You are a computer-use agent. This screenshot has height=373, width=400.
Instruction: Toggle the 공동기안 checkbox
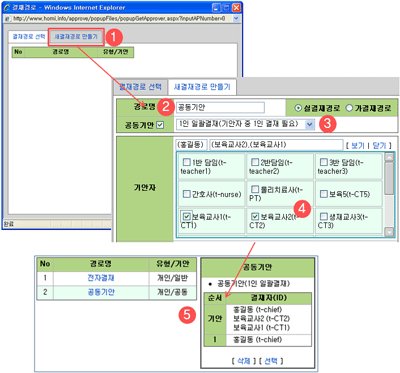pos(160,125)
